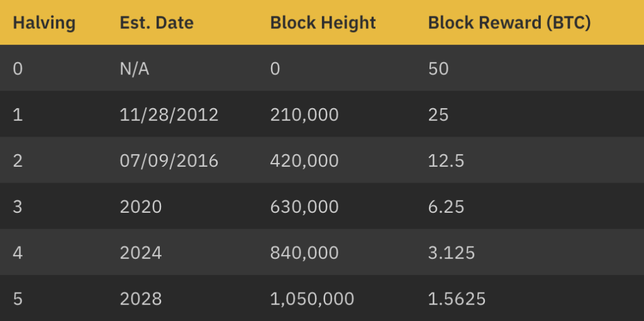644x321 pixels.
Task: Select the 2028 estimated date cell
Action: pyautogui.click(x=141, y=299)
